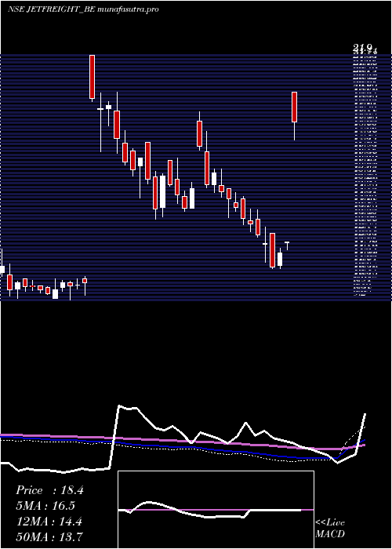Click the last red candlestick on the right
Viewport: 392px width, 549px height.
[294, 107]
